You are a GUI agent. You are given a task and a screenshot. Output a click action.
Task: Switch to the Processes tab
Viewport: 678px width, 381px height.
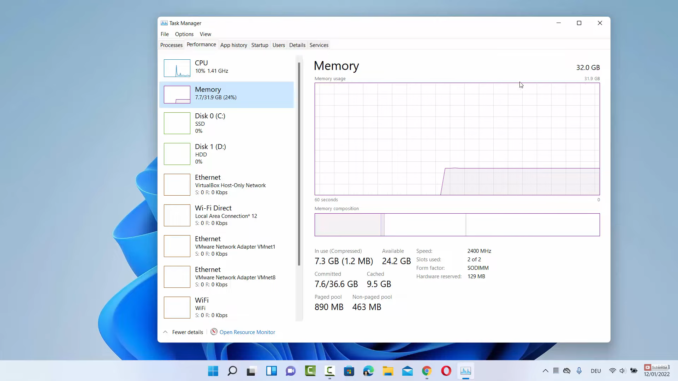(x=171, y=45)
